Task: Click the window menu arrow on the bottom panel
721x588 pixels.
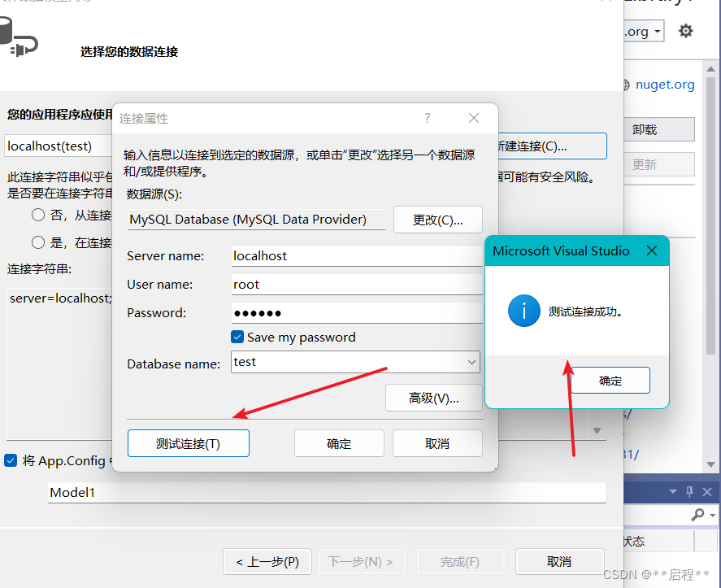Action: (x=672, y=490)
